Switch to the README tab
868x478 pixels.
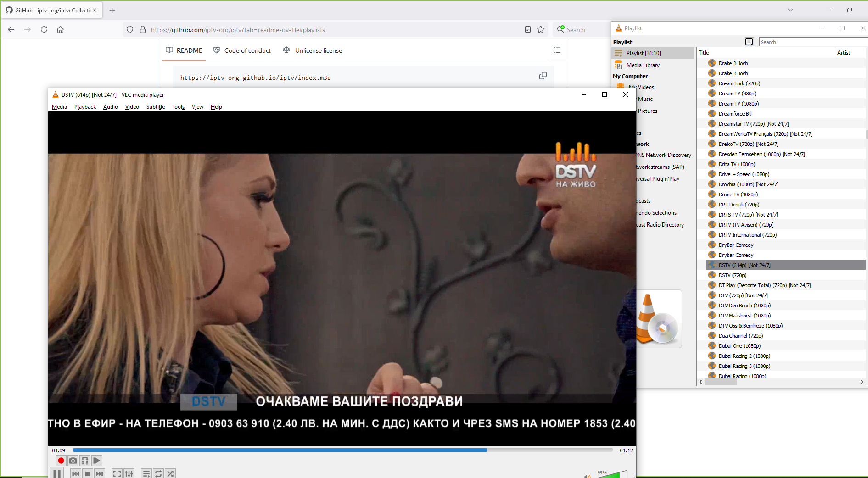tap(184, 50)
